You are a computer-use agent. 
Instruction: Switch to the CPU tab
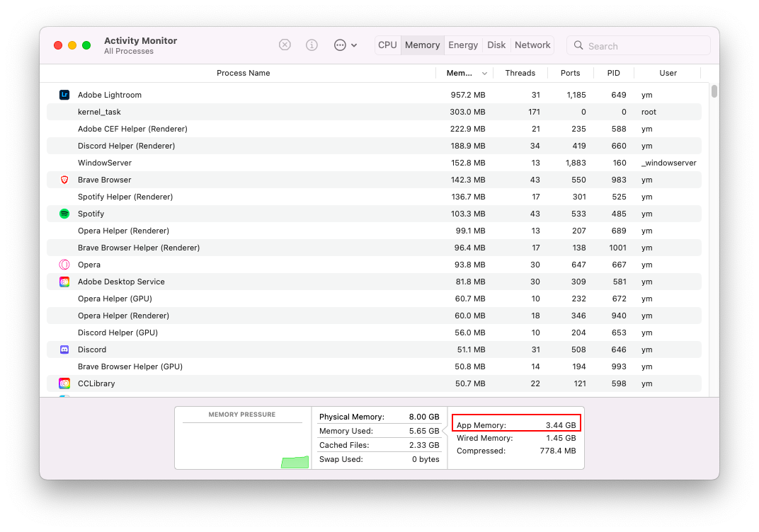click(387, 45)
